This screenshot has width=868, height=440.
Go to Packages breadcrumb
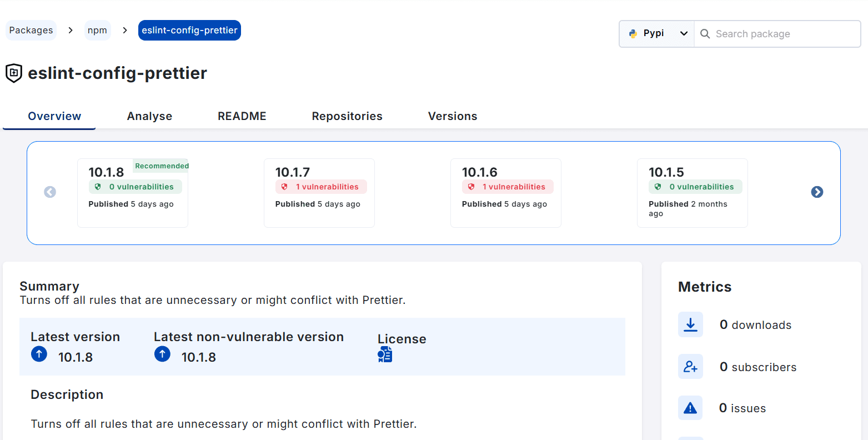31,30
